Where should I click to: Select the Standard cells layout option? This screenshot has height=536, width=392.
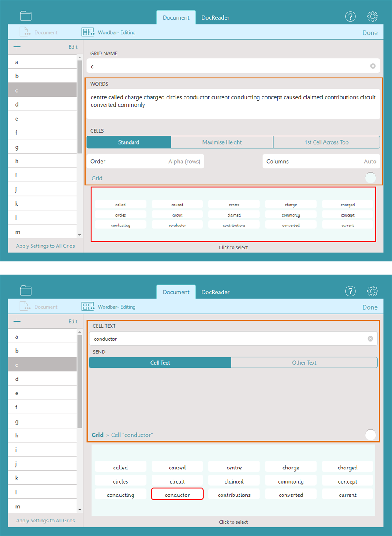(x=129, y=142)
